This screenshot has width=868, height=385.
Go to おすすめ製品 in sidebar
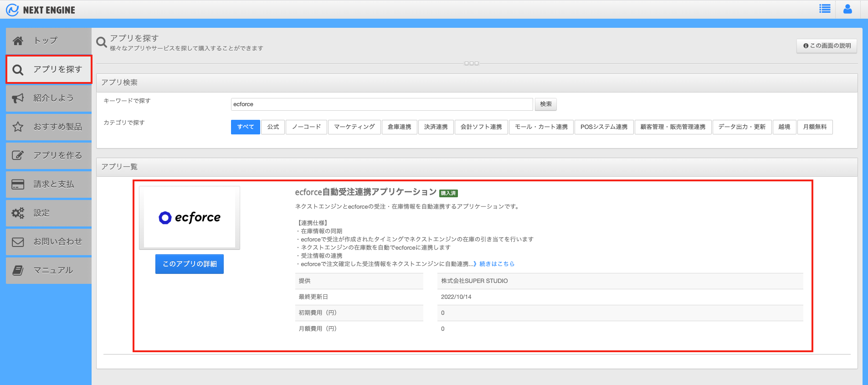(49, 127)
